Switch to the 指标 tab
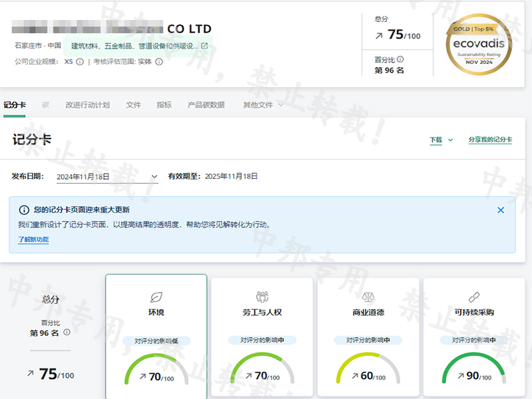The image size is (532, 399). pos(164,105)
